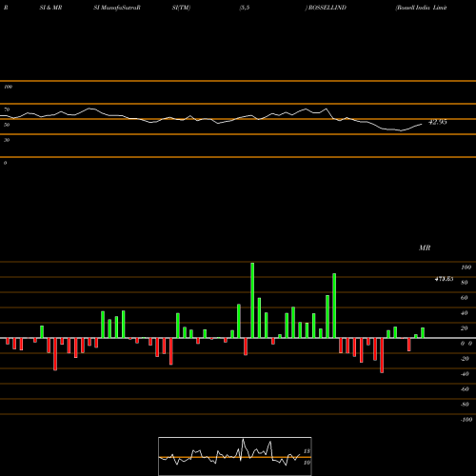Click the SI MunafaSutraR header label
Image resolution: width=476 pixels, height=476 pixels.
point(117,8)
